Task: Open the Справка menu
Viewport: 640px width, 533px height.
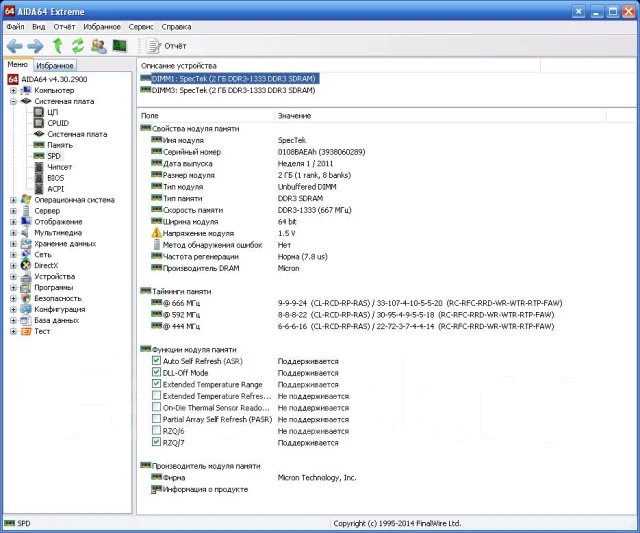Action: pos(176,27)
